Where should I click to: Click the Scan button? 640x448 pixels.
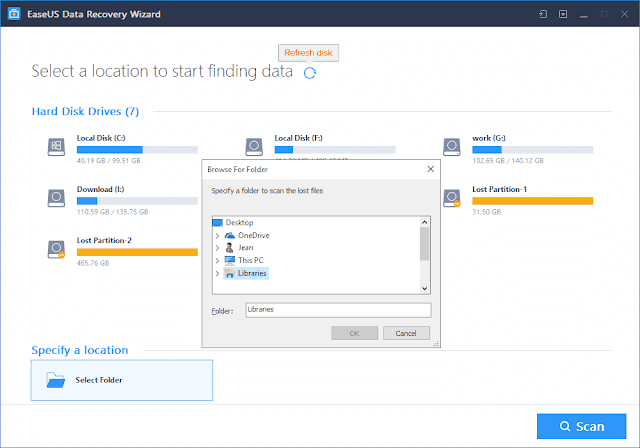[581, 426]
